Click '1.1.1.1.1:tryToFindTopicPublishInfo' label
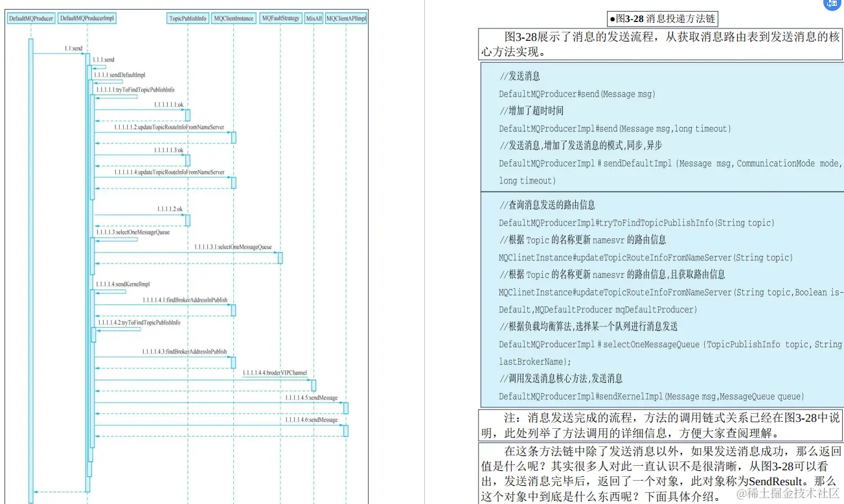844x504 pixels. pyautogui.click(x=135, y=90)
